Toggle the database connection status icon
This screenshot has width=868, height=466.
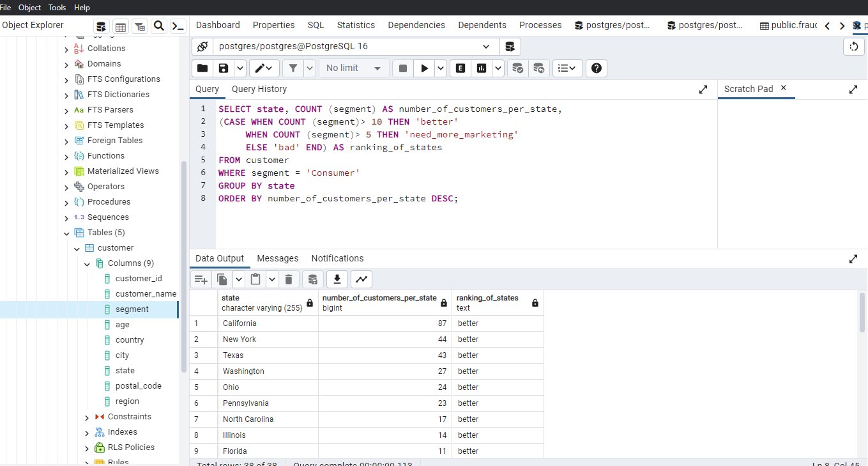click(202, 47)
